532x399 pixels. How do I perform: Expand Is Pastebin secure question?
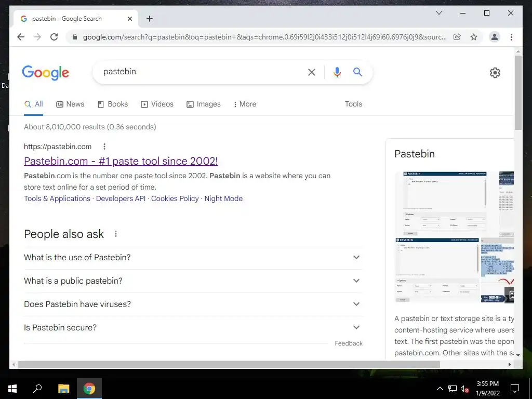click(193, 328)
